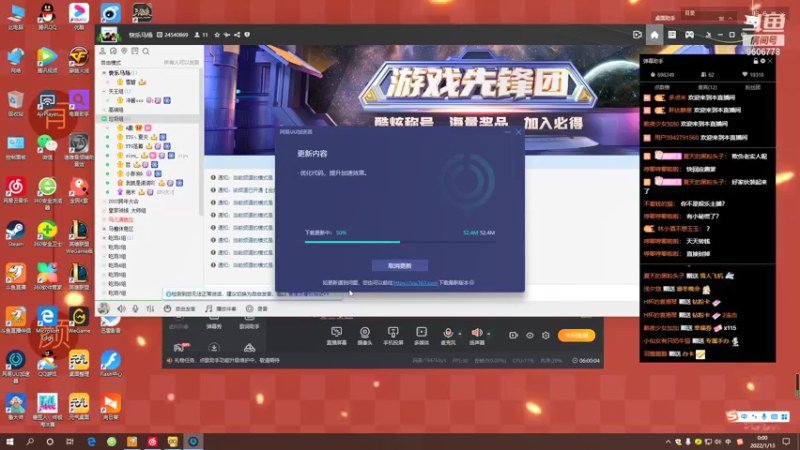
Task: Toggle the preview eye icon in streaming tool
Action: 530,335
